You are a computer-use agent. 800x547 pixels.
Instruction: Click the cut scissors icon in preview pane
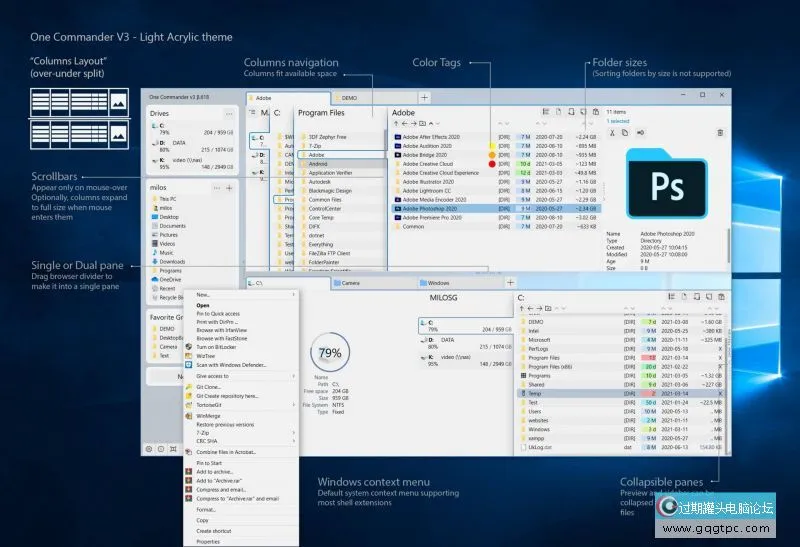[x=612, y=131]
